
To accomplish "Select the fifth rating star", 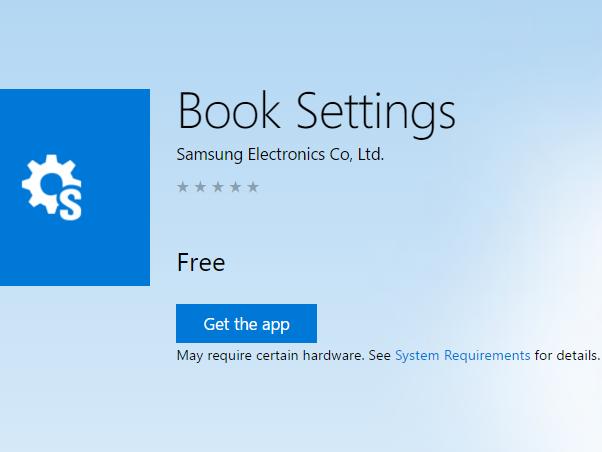I will pos(253,187).
